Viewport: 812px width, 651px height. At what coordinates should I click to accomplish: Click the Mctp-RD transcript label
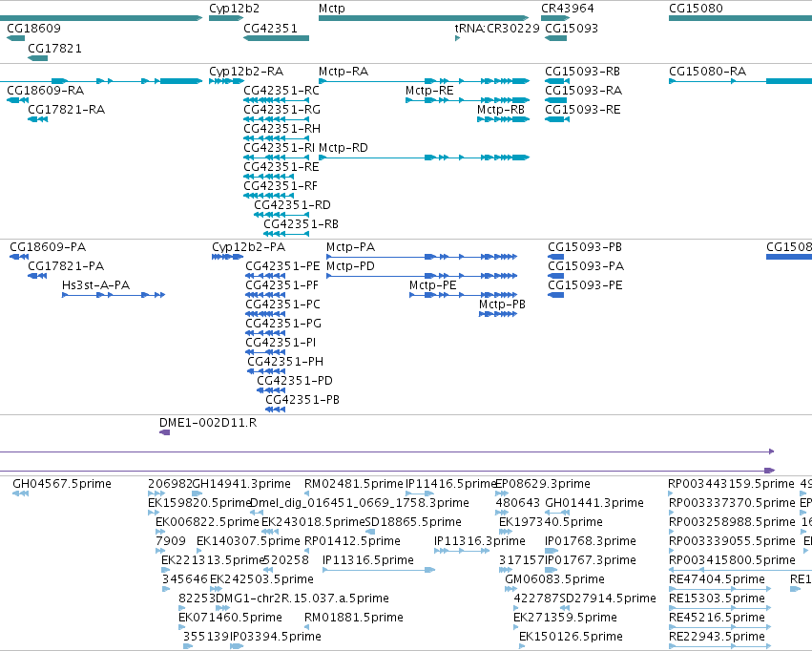pos(344,148)
